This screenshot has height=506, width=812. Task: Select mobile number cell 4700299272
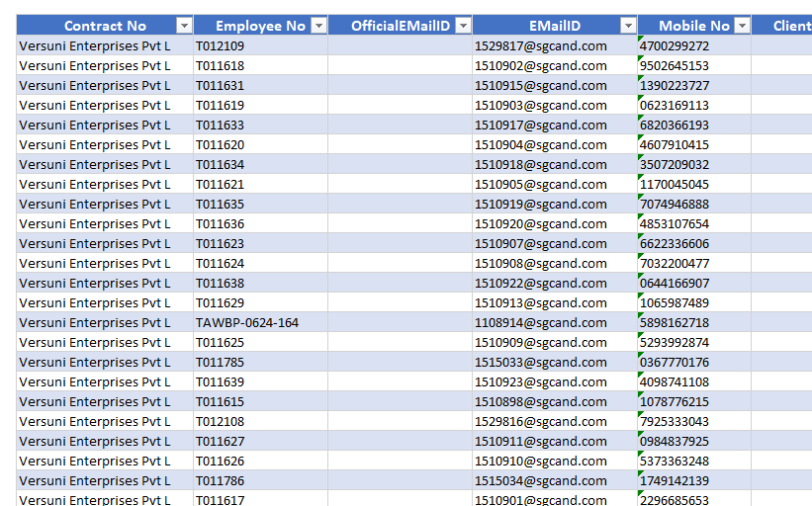[x=694, y=45]
